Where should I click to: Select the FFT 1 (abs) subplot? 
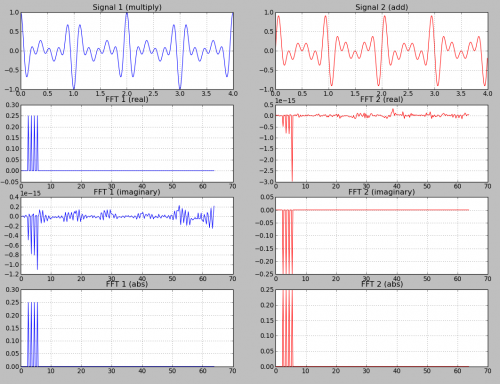tap(127, 328)
